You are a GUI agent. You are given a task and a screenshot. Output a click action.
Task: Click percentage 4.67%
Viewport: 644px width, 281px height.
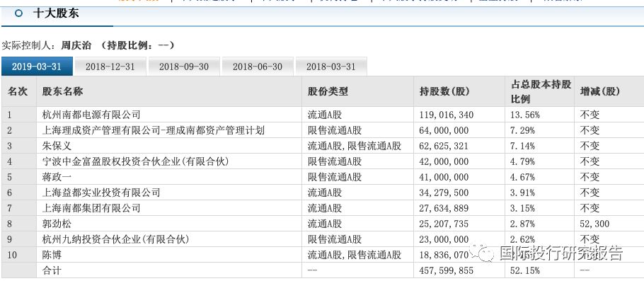click(x=523, y=178)
